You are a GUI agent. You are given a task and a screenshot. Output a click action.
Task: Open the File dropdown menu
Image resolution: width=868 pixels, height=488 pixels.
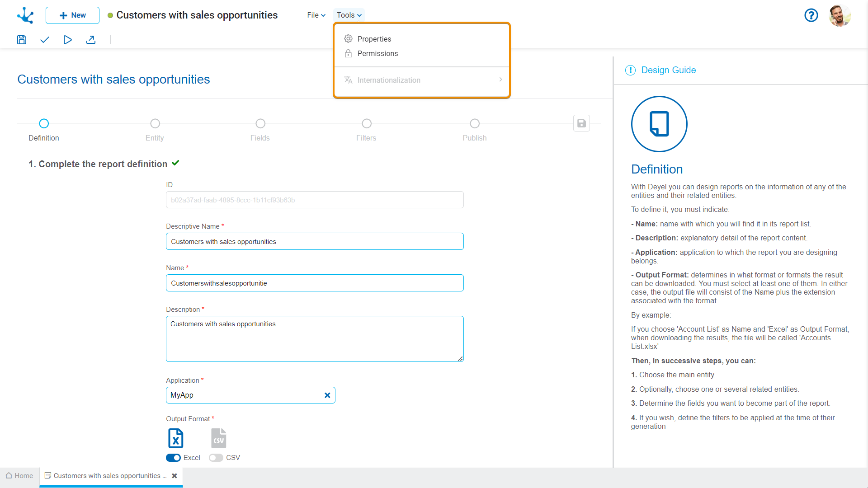tap(316, 15)
